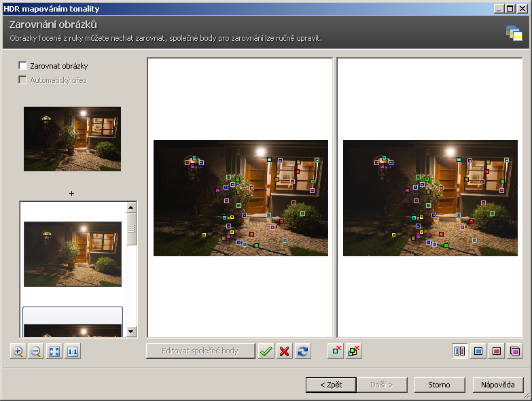Enable the Zarovnat obrázky checkbox

tap(23, 66)
